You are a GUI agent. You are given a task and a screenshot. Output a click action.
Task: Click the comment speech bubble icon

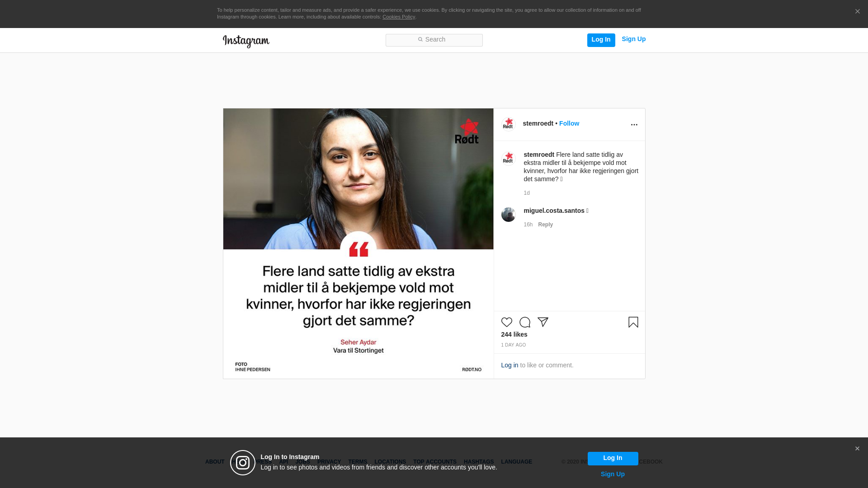coord(524,322)
